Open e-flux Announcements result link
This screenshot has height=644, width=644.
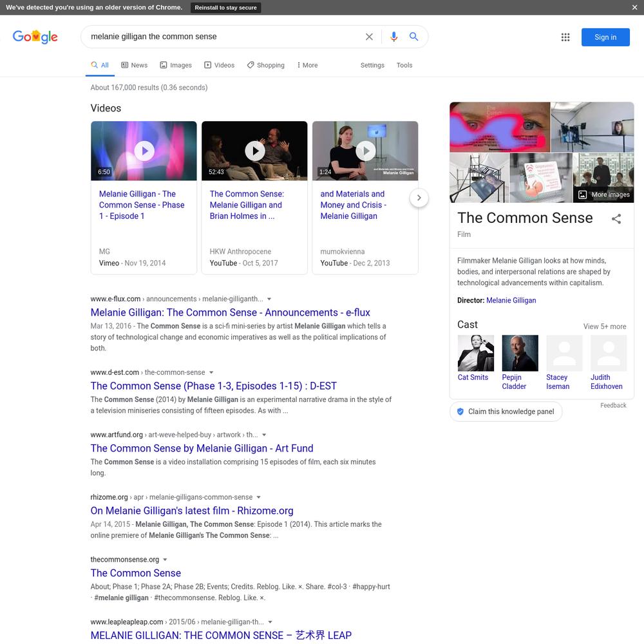click(x=230, y=312)
